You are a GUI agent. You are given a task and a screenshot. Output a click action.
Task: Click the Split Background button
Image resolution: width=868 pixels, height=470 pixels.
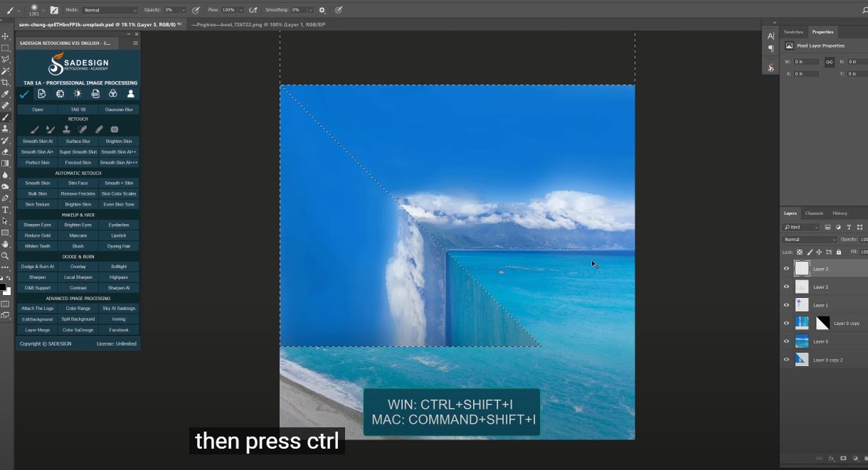78,319
